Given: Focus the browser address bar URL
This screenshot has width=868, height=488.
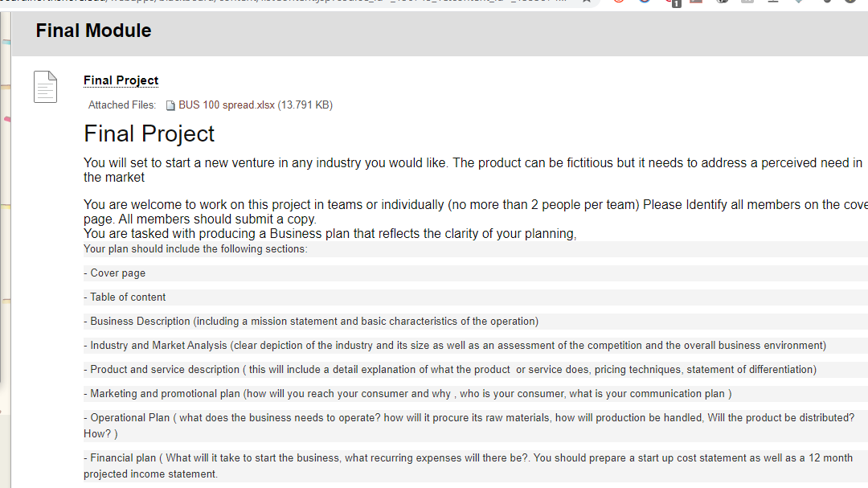Looking at the screenshot, I should [x=281, y=2].
